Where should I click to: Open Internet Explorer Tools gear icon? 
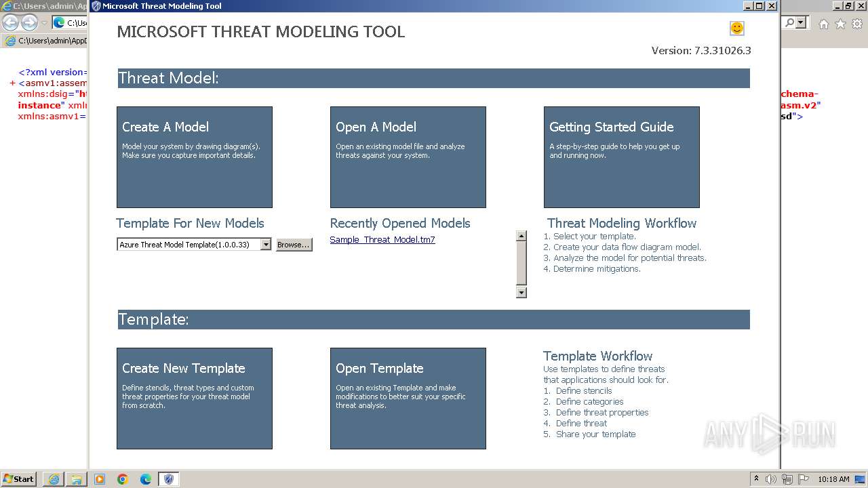857,24
